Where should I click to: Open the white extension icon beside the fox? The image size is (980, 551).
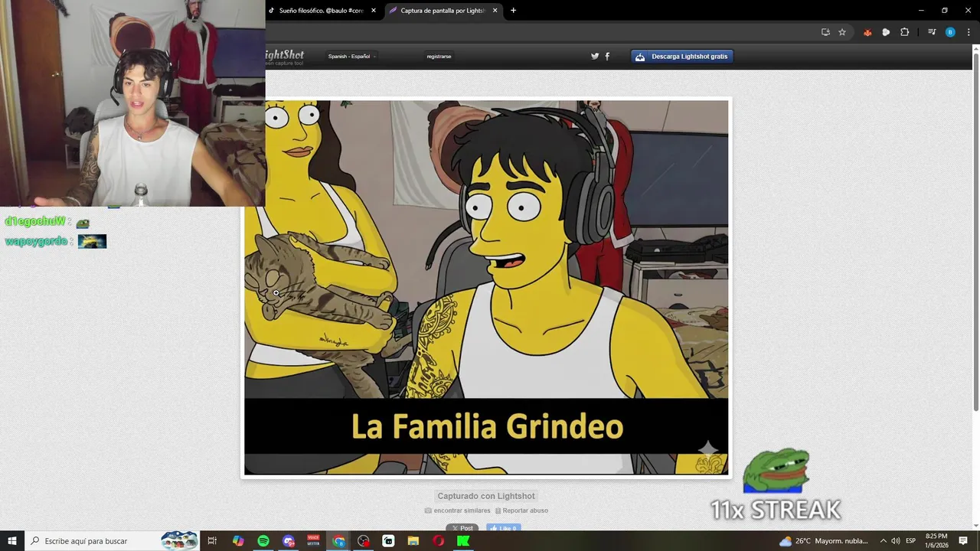coord(886,32)
